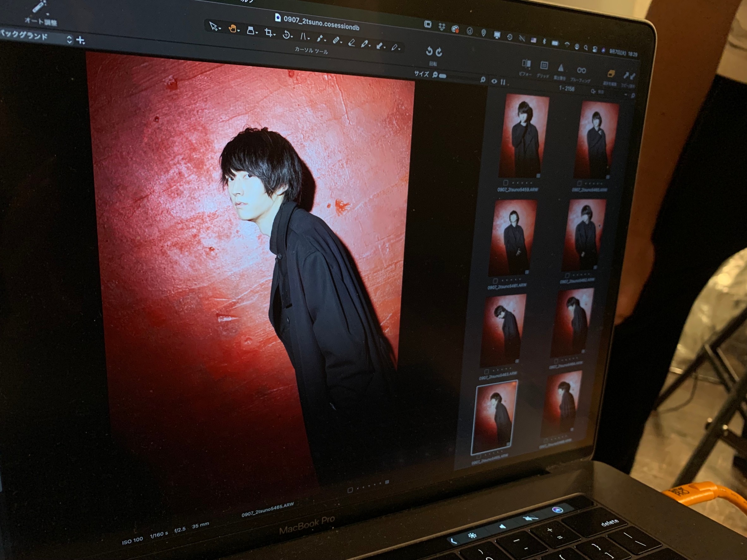Select the orange Pan hand tool

[x=232, y=29]
